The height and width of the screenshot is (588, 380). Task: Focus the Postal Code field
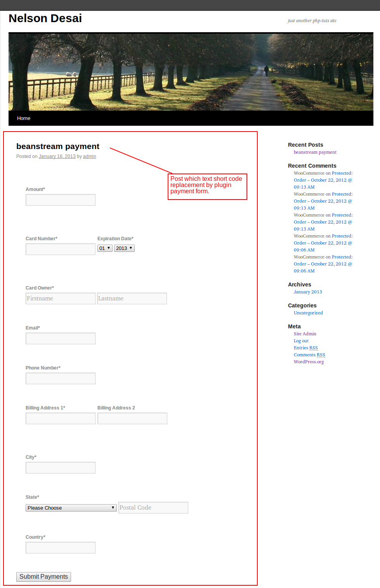point(153,508)
